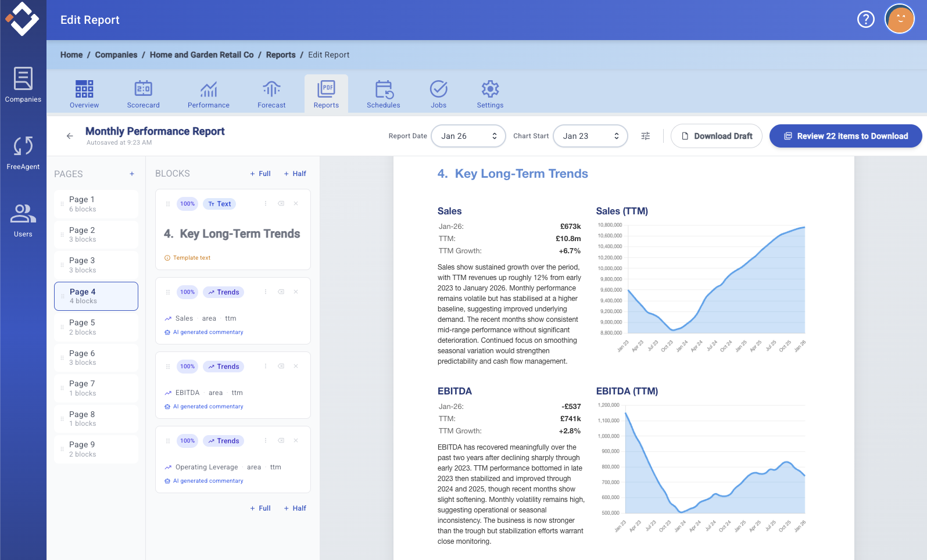Select Page 5 in the pages list
Screen dimensions: 927x560
click(x=96, y=327)
